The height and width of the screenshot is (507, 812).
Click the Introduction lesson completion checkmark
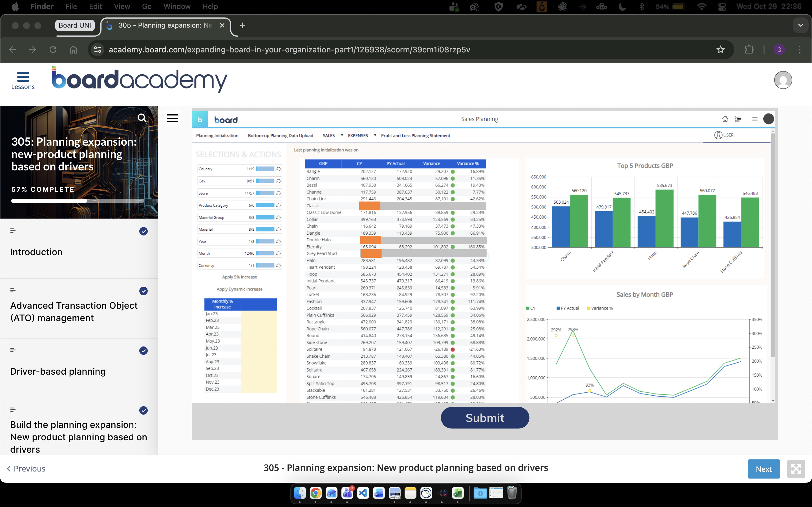coord(143,231)
